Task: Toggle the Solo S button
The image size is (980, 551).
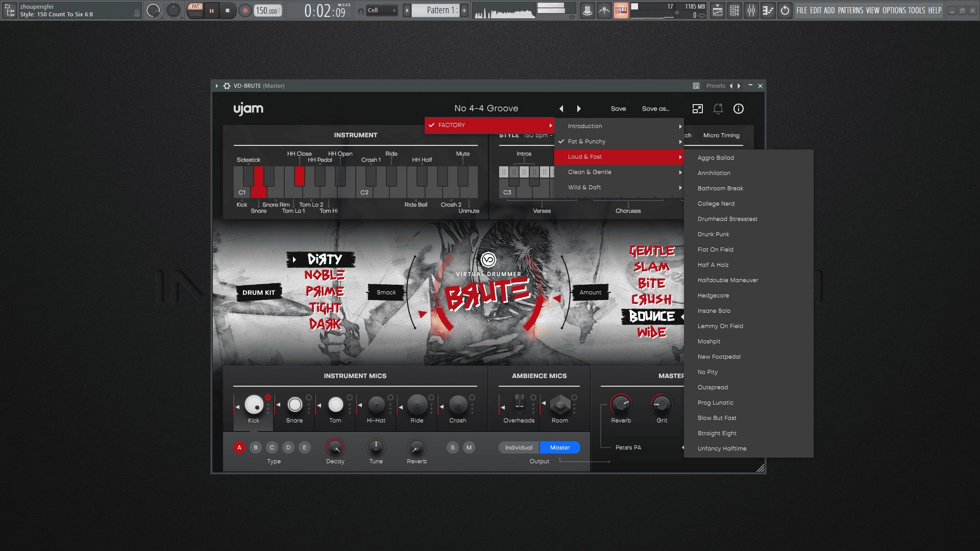Action: [453, 447]
